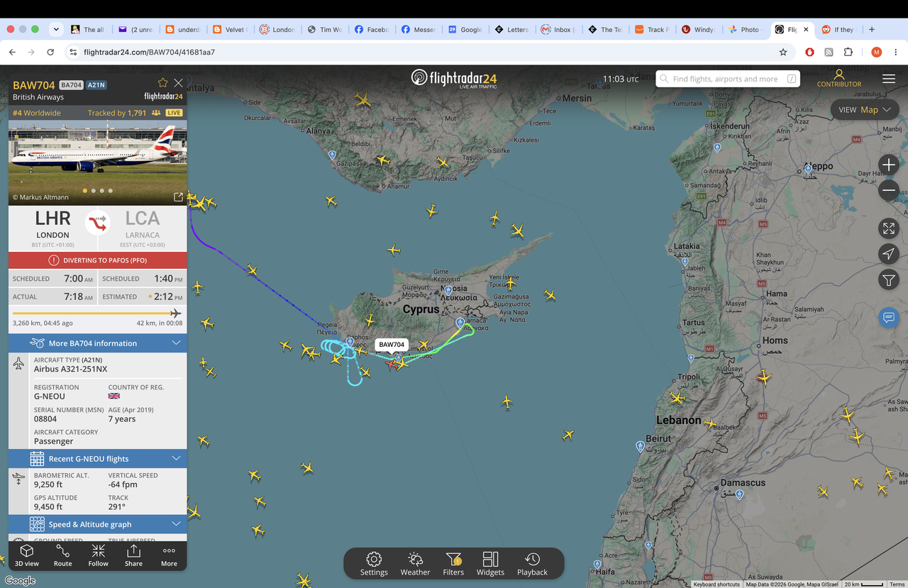The height and width of the screenshot is (588, 908).
Task: Click the registration G-NEOU value
Action: [x=50, y=396]
